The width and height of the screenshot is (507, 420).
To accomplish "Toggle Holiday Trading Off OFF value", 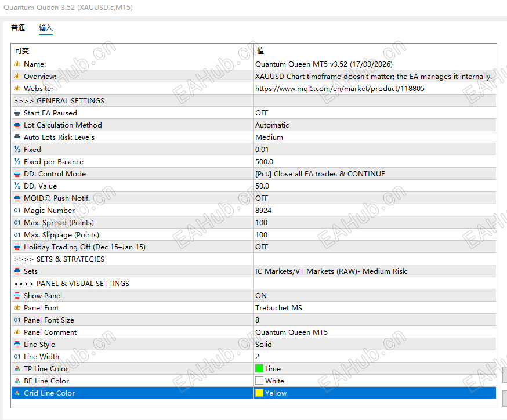I will (375, 247).
